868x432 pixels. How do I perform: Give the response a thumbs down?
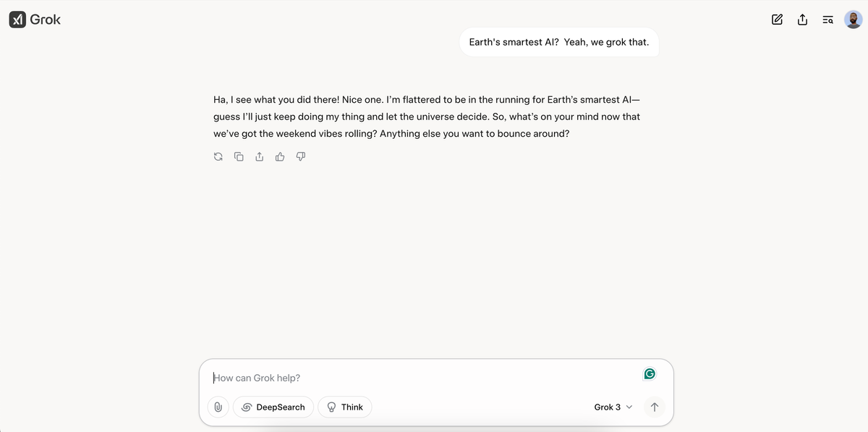300,156
